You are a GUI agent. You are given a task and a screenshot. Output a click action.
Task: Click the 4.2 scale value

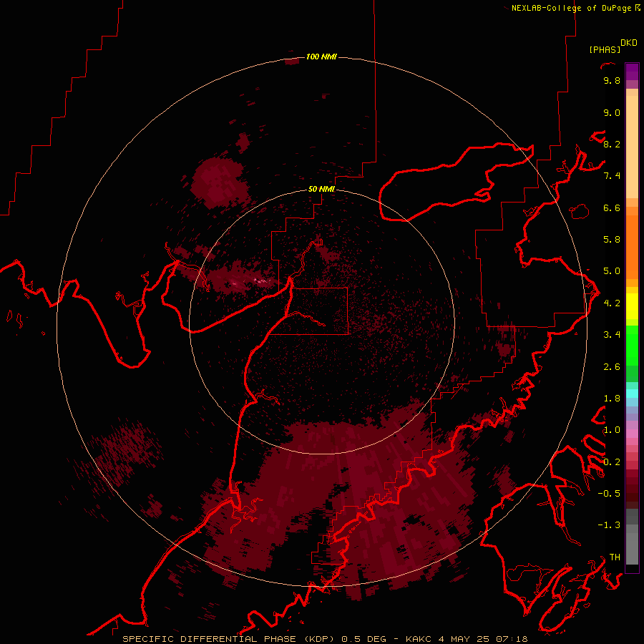click(x=612, y=303)
